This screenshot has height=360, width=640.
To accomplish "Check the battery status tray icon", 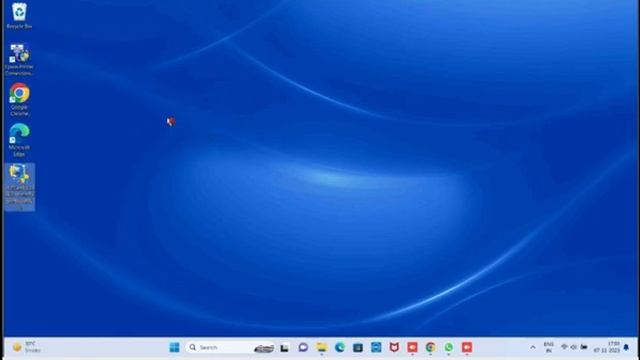I will (584, 347).
